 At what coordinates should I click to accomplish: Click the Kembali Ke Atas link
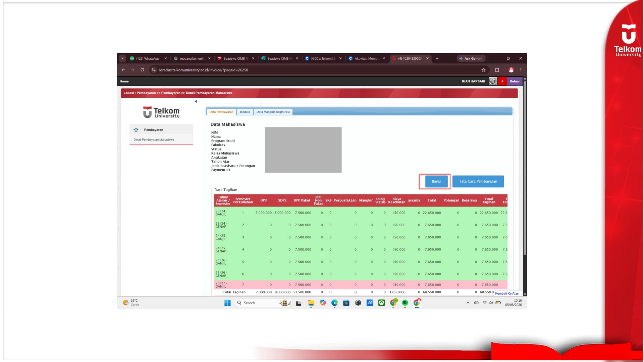pos(507,293)
